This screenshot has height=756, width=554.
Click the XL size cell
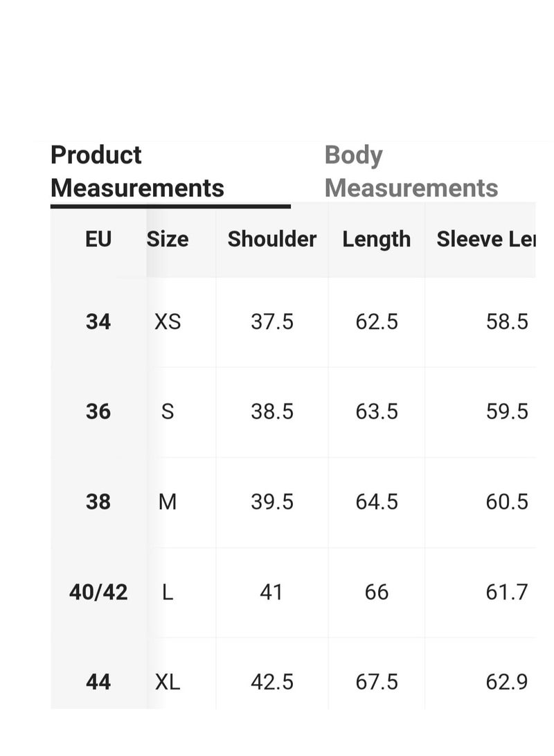168,683
